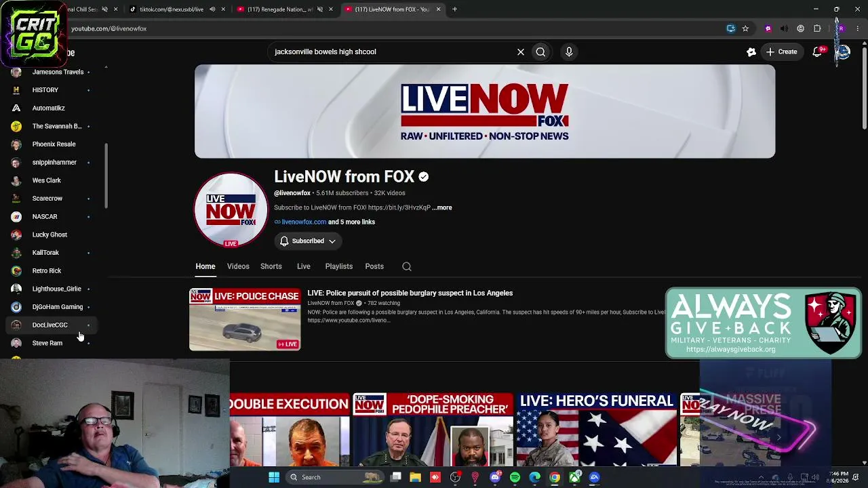Close the LiveNOW from FOX browser tab

point(438,9)
